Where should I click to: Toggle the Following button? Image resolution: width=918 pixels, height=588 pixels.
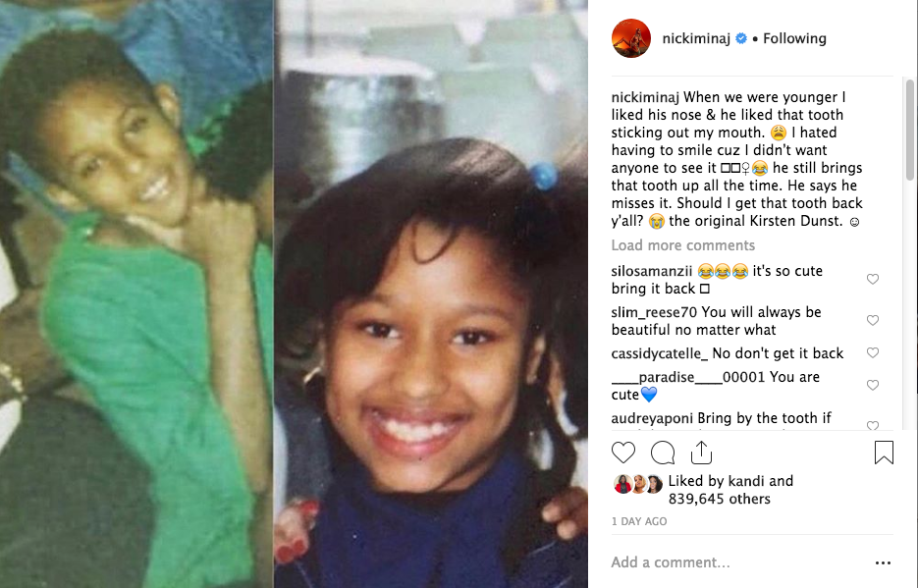coord(794,38)
